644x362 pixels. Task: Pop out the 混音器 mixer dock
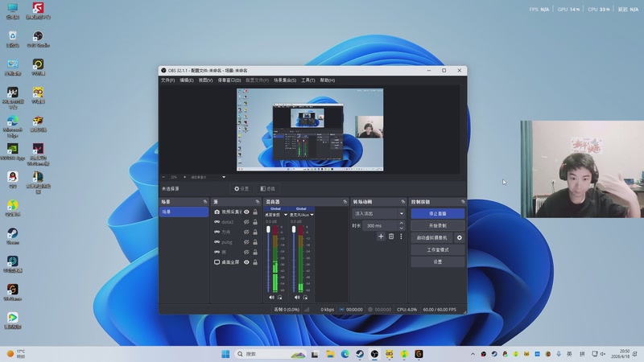(x=345, y=202)
